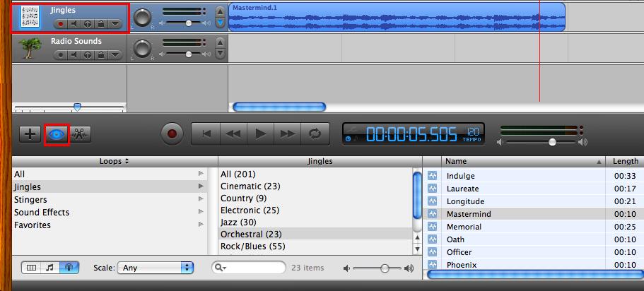Select Favorites in the Loops column
Viewport: 644px width, 291px height.
coord(110,225)
